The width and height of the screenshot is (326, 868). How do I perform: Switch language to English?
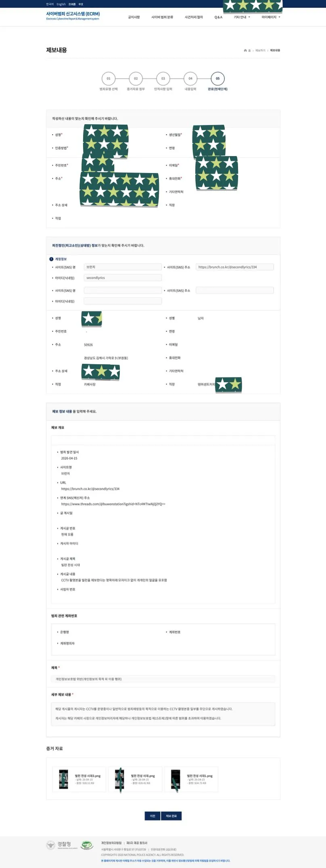coord(61,4)
